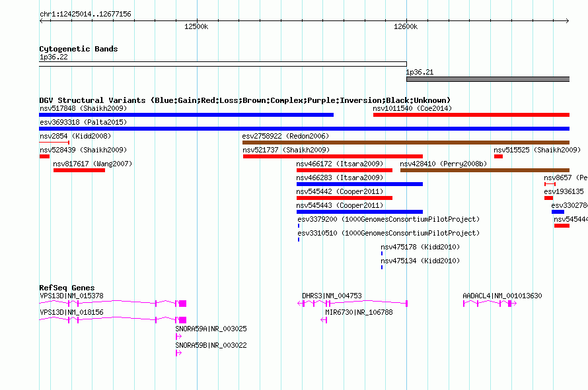Click the DGV Structural Variants track title
This screenshot has width=588, height=390.
245,100
